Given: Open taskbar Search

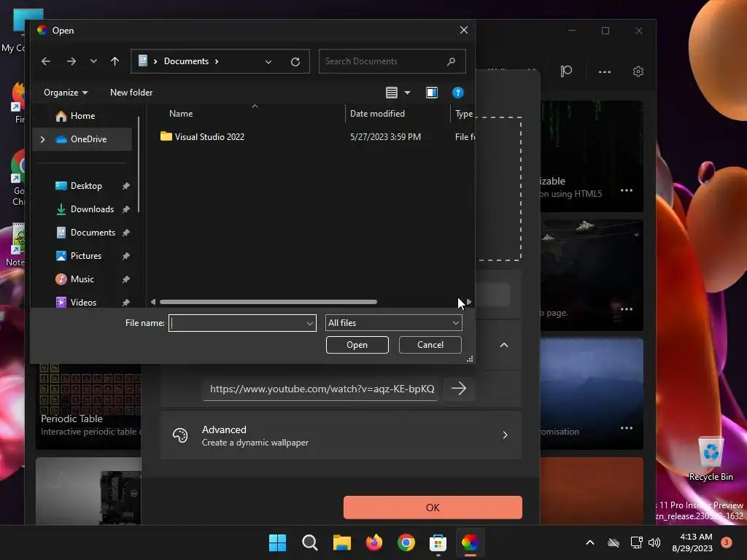Looking at the screenshot, I should (309, 542).
